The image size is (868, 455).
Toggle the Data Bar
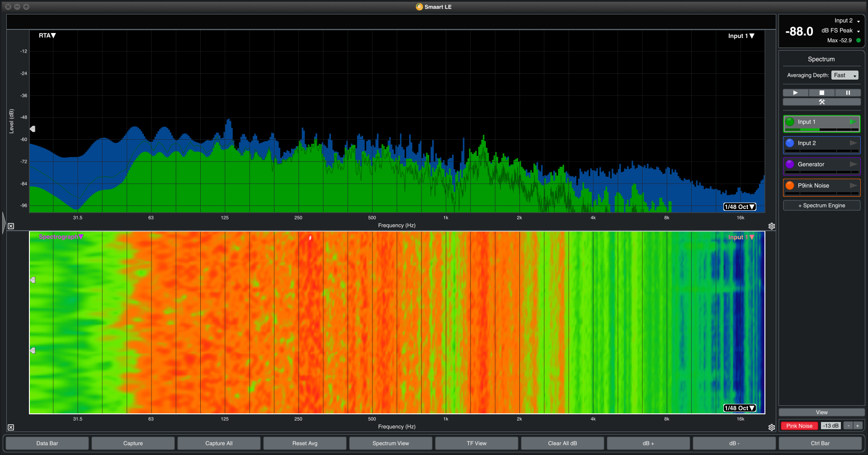[47, 443]
